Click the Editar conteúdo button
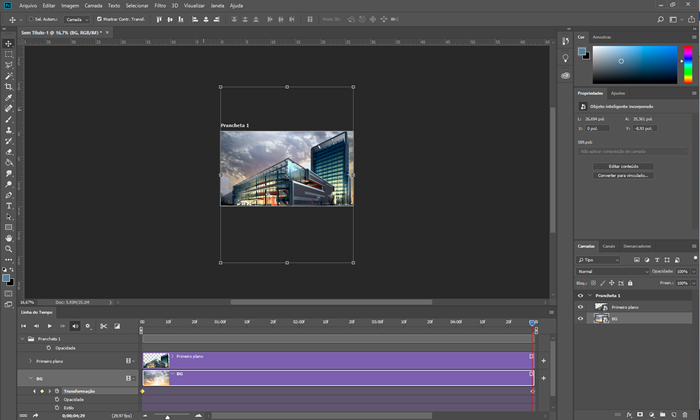The image size is (700, 420). click(623, 166)
